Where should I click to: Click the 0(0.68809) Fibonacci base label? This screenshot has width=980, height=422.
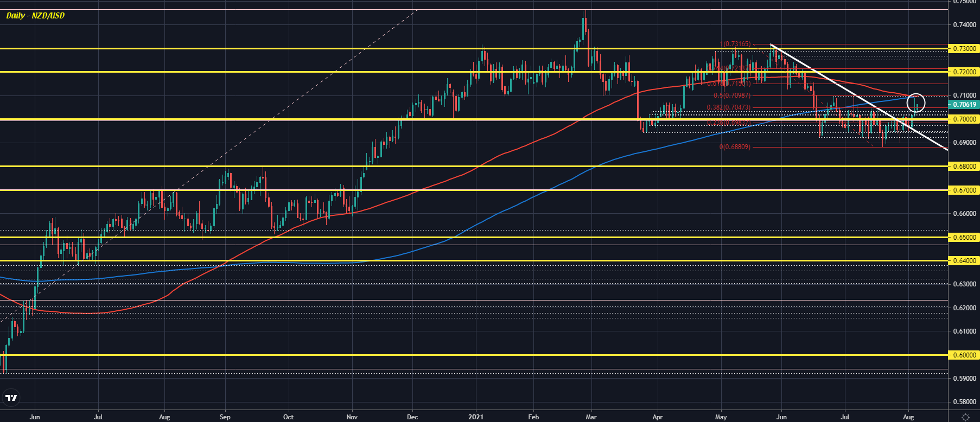[735, 147]
